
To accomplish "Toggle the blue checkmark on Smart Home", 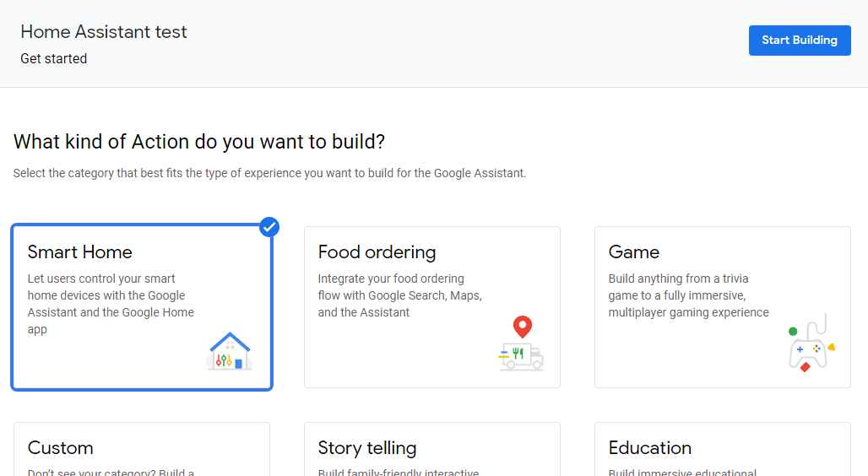I will (x=269, y=227).
